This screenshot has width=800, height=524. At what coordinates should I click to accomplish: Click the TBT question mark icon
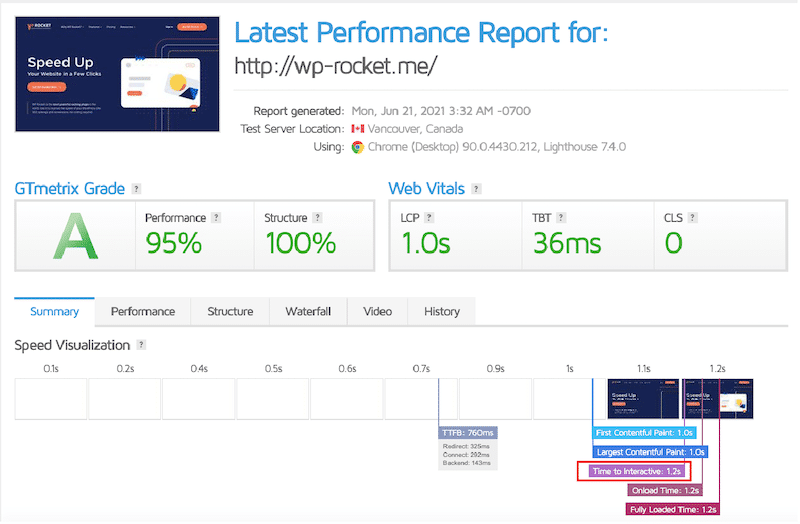[562, 217]
